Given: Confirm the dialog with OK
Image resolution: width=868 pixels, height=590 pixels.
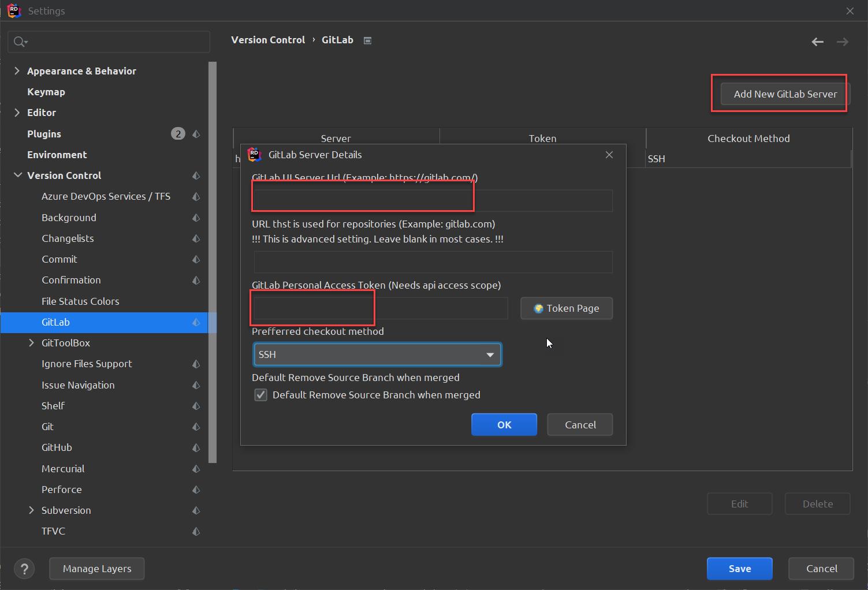Looking at the screenshot, I should click(504, 425).
